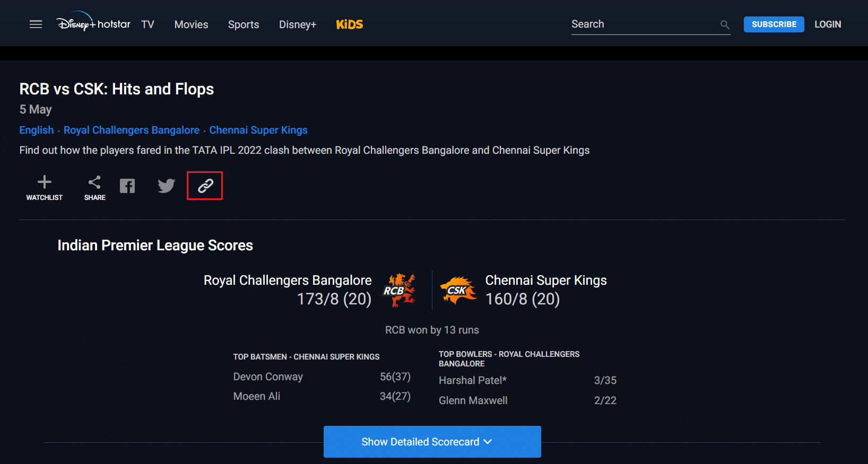Share via Twitter bird icon
The height and width of the screenshot is (464, 868).
tap(166, 186)
